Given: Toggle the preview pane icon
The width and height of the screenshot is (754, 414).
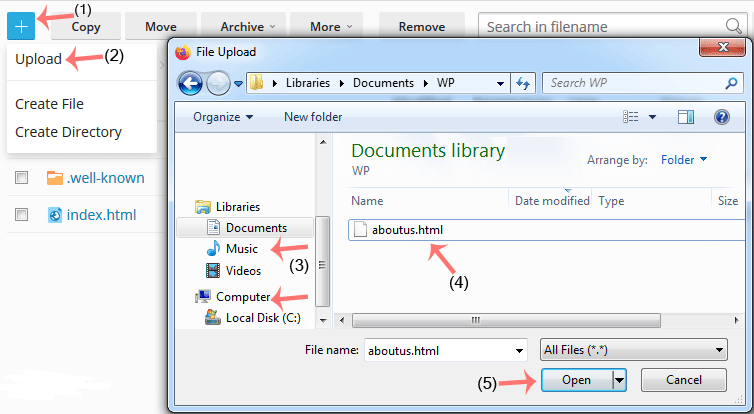Looking at the screenshot, I should click(685, 117).
